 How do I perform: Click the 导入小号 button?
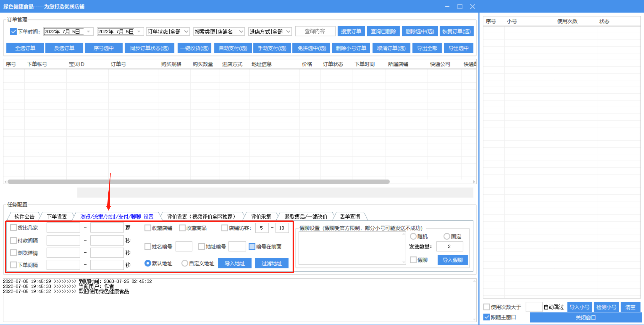pyautogui.click(x=580, y=307)
